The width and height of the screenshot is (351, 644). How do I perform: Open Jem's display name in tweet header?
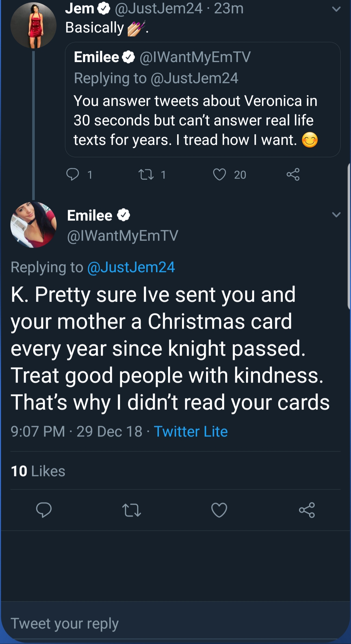point(80,8)
